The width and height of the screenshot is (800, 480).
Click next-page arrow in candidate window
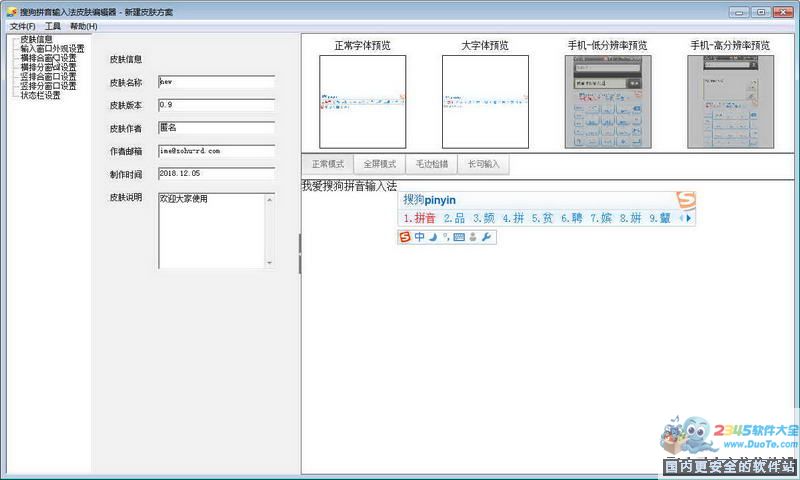689,218
